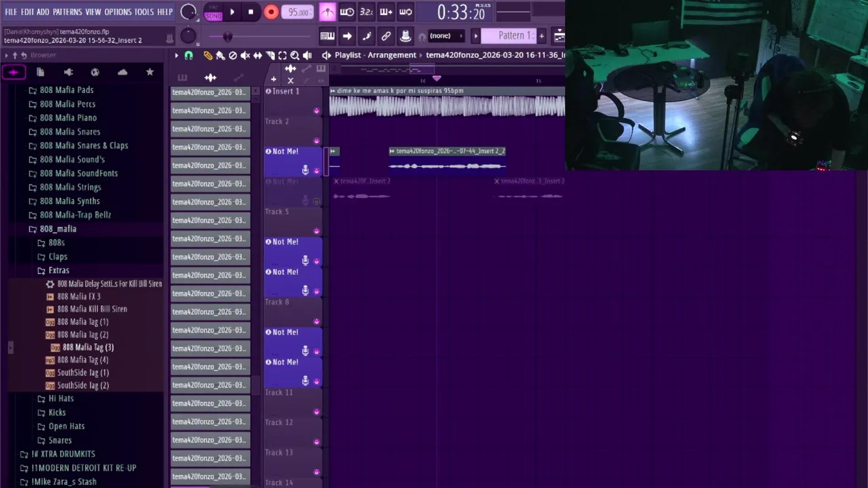
Task: Switch between PAT and SONG mode
Action: tap(213, 12)
